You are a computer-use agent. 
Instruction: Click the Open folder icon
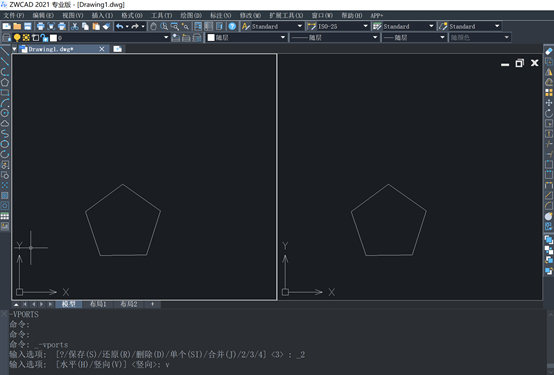point(17,26)
